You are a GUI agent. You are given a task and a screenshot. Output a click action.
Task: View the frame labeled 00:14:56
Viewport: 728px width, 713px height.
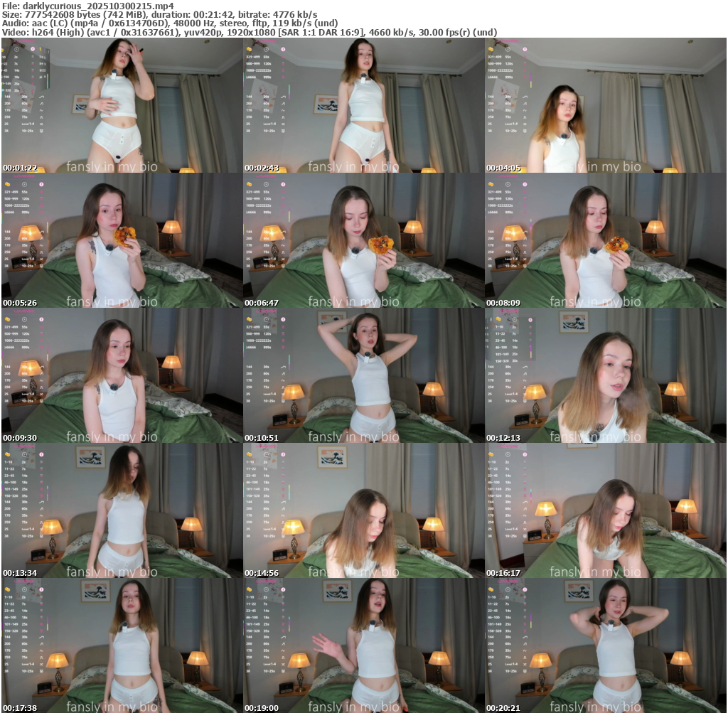click(364, 510)
